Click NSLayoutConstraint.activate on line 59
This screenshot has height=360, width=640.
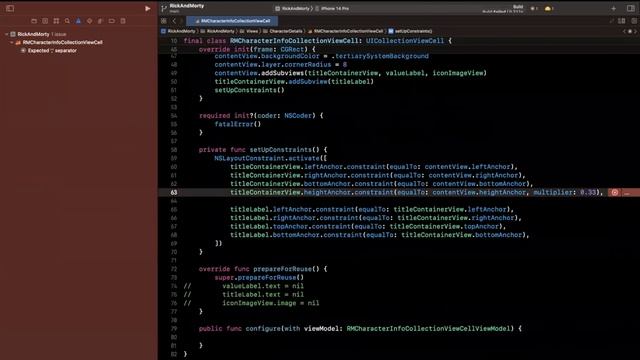coord(267,158)
